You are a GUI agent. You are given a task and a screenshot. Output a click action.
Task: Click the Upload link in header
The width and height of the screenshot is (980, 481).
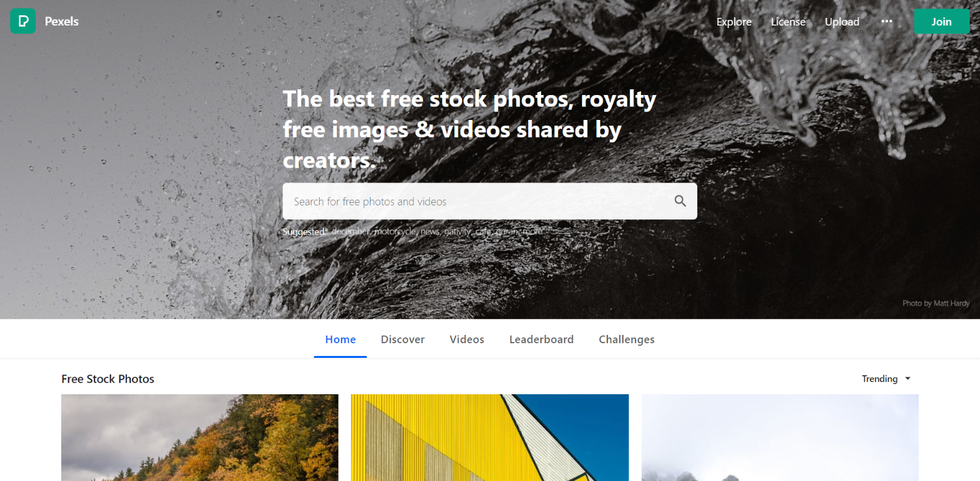[842, 22]
